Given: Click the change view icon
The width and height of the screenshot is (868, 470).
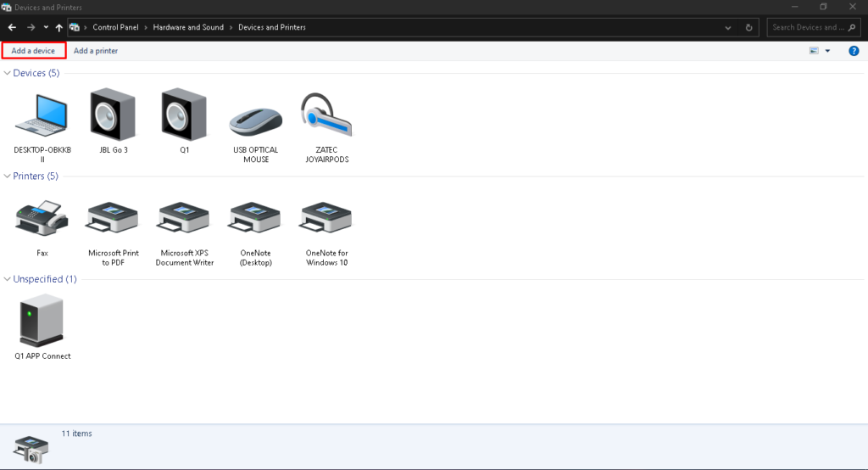Looking at the screenshot, I should tap(814, 51).
